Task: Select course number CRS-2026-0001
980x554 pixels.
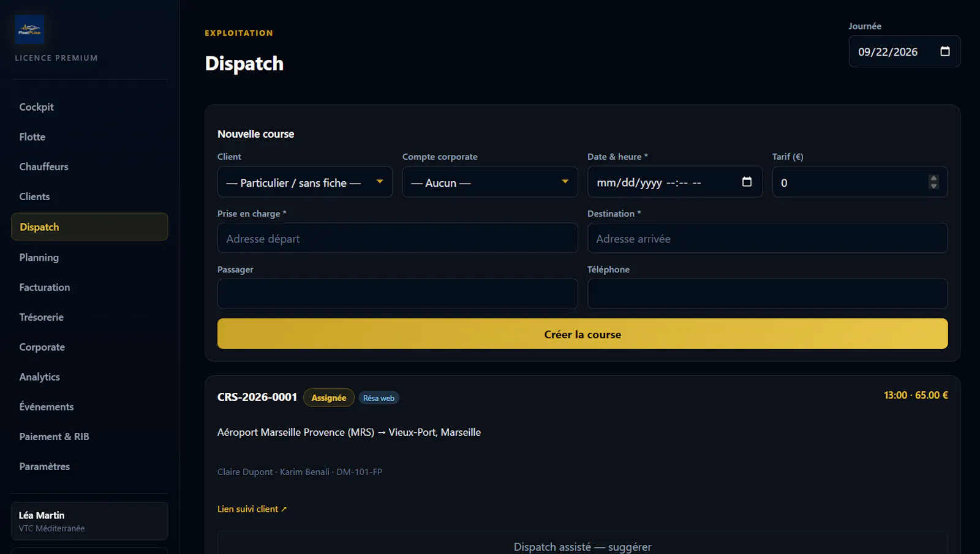Action: tap(257, 397)
